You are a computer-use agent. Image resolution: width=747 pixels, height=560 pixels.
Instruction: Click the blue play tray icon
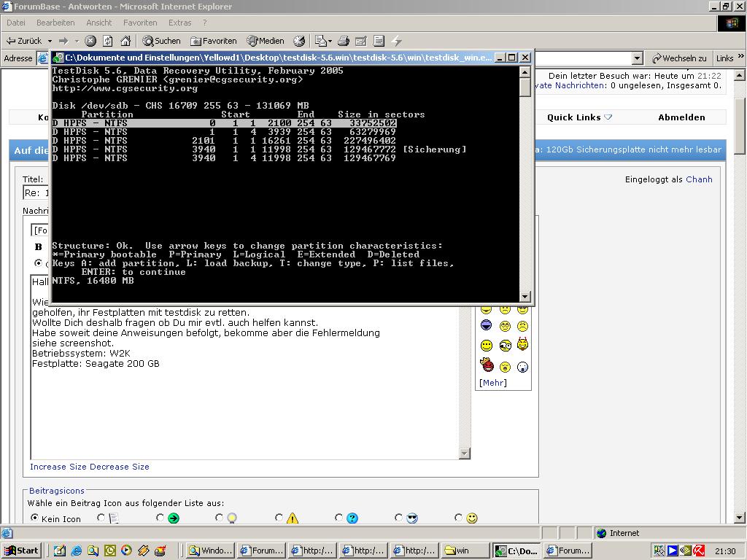[673, 551]
